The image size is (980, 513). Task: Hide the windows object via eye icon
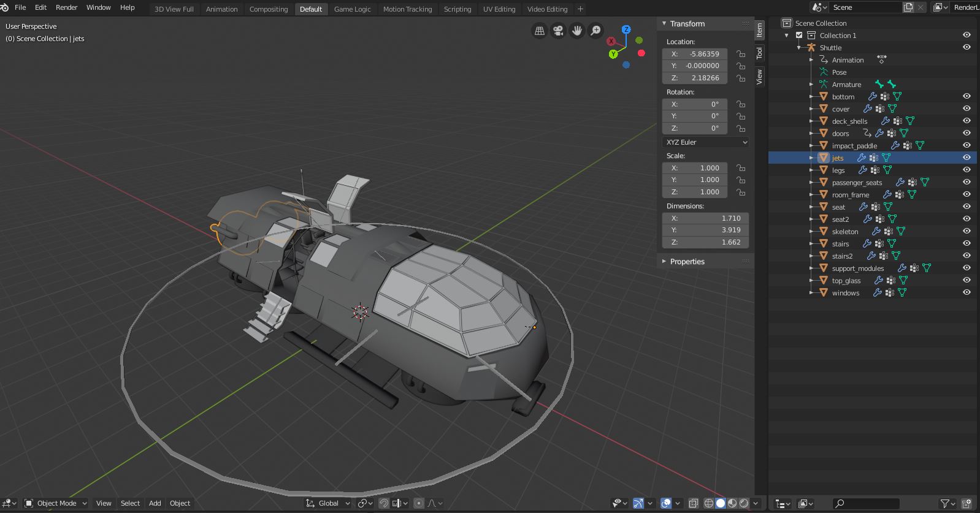click(x=967, y=292)
